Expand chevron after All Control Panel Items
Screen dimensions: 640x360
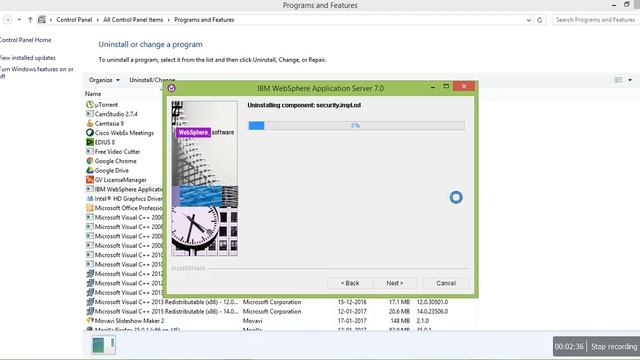[x=169, y=20]
